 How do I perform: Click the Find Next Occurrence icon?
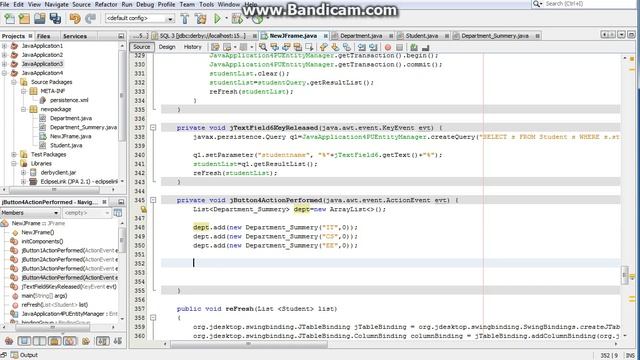[x=286, y=47]
